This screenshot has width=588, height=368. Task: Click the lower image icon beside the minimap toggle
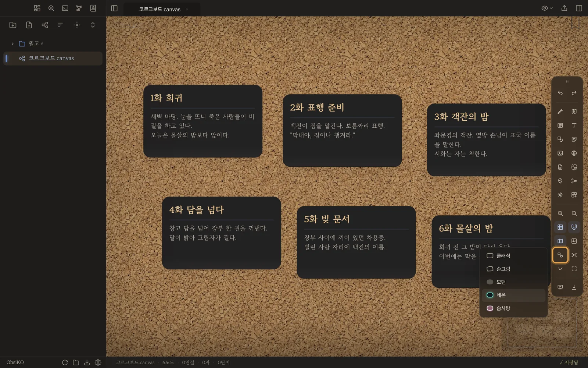coord(574,241)
